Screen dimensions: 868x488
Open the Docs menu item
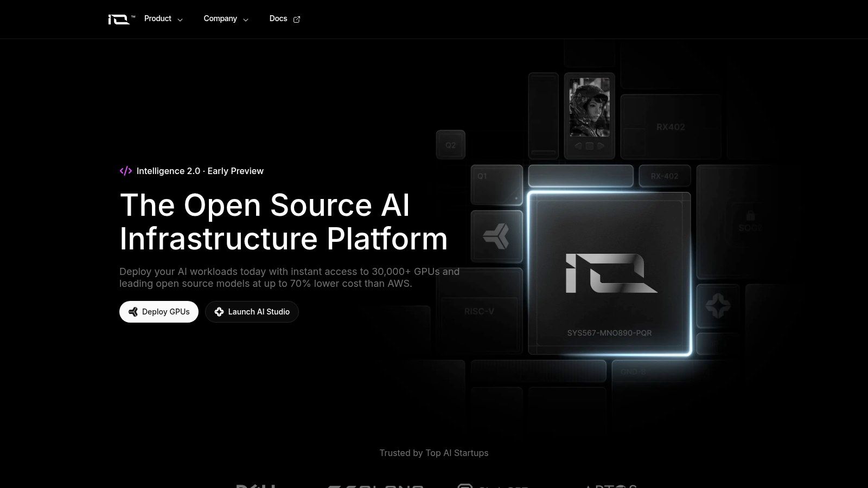coord(278,18)
